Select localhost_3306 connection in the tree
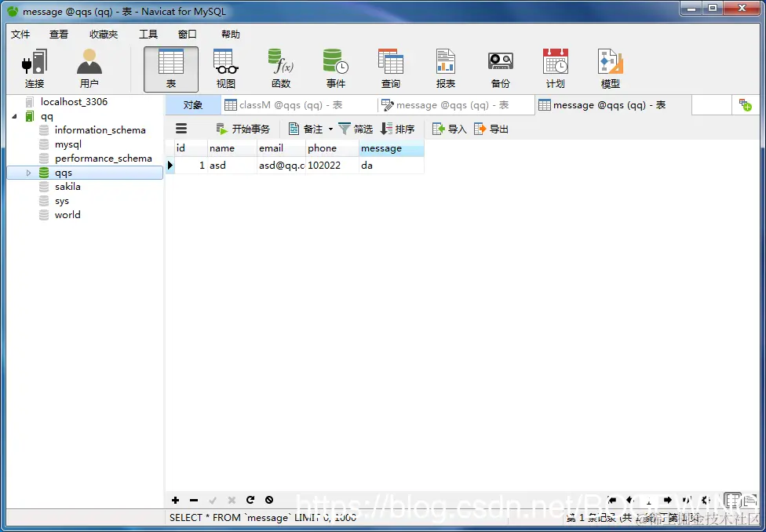Viewport: 766px width, 532px height. pyautogui.click(x=74, y=101)
